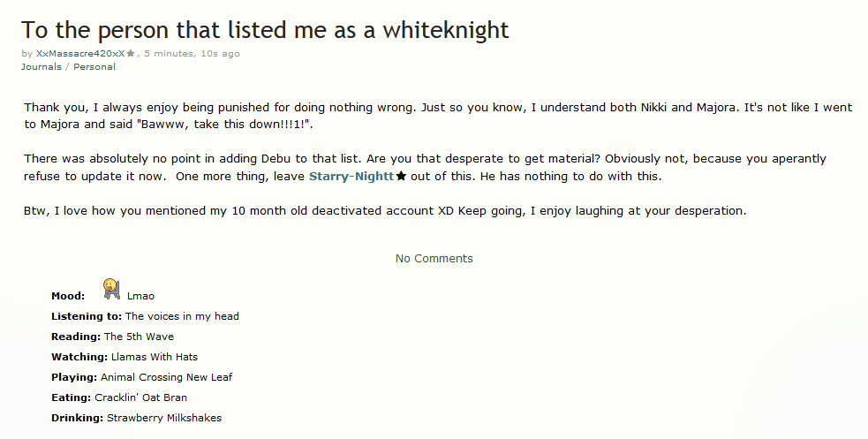Click the "Strawberry Milkshakes" drinking entry
868x439 pixels.
click(x=164, y=418)
